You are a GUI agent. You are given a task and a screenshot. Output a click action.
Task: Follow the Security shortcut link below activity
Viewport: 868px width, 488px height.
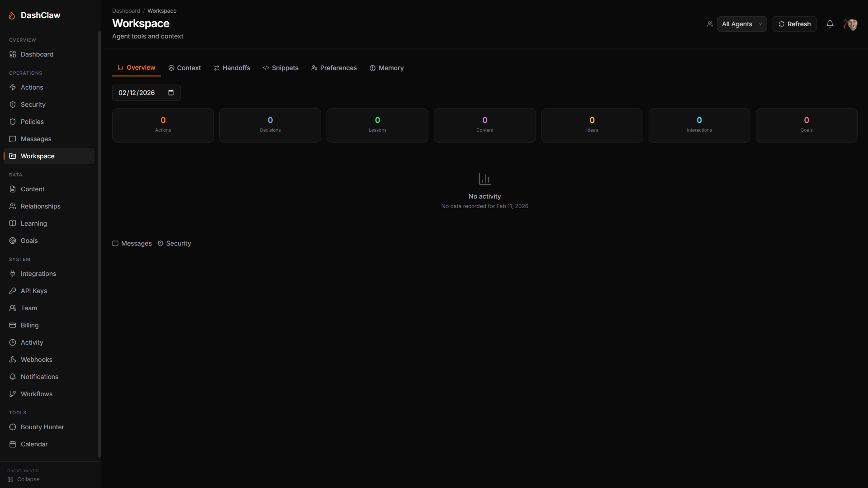pyautogui.click(x=174, y=243)
